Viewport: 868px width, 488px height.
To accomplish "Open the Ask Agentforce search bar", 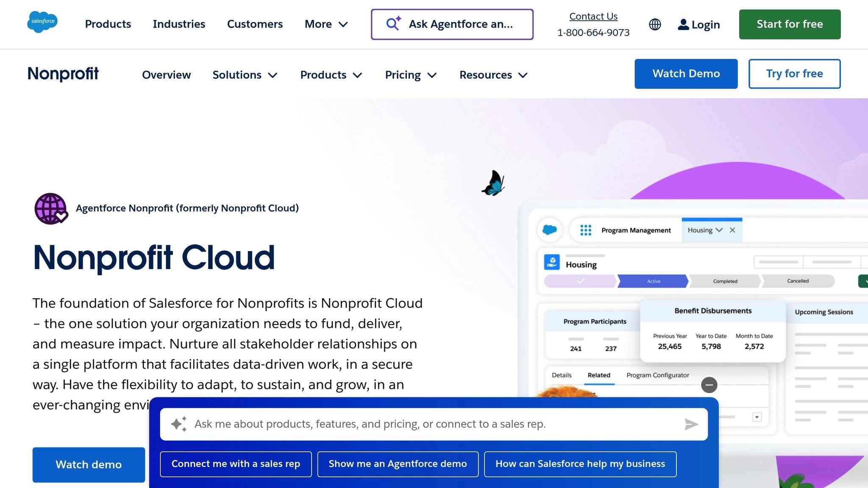I will [451, 24].
